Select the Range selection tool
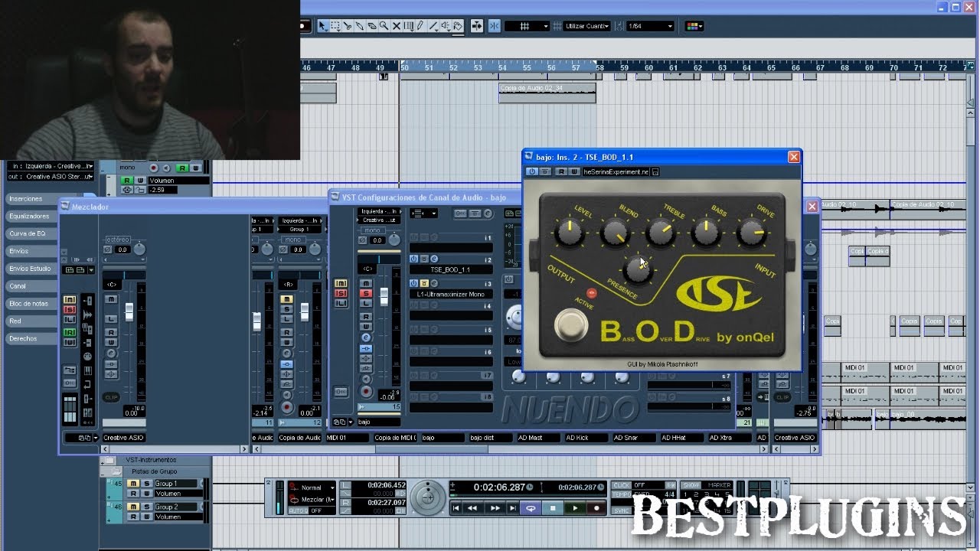This screenshot has width=980, height=551. 335,26
